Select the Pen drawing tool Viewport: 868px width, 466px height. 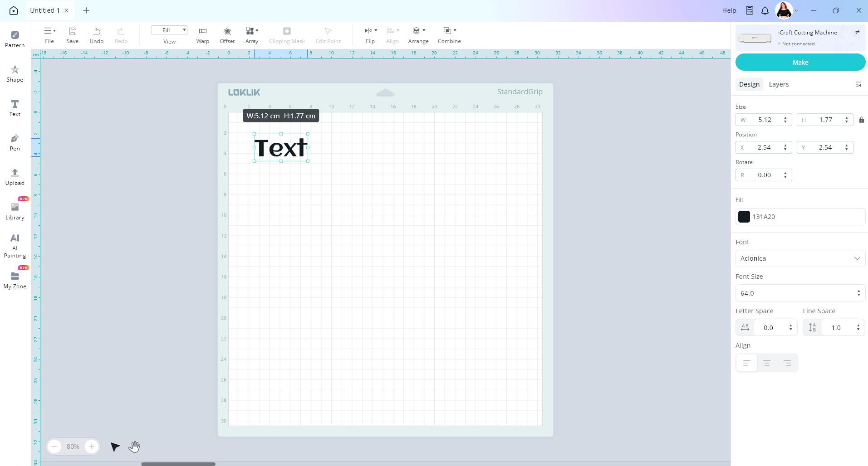[15, 142]
